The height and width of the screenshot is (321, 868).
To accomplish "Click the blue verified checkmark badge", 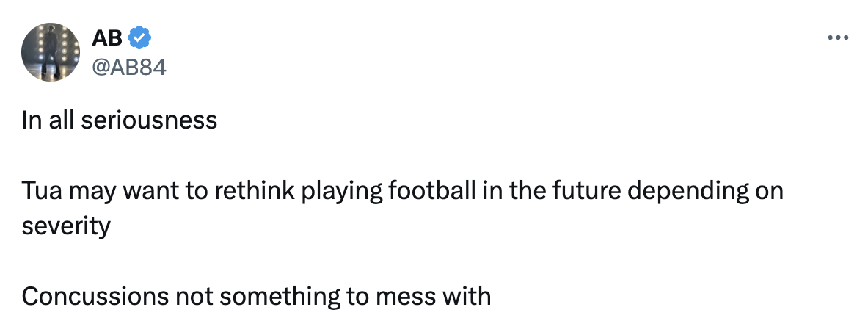I will (140, 35).
